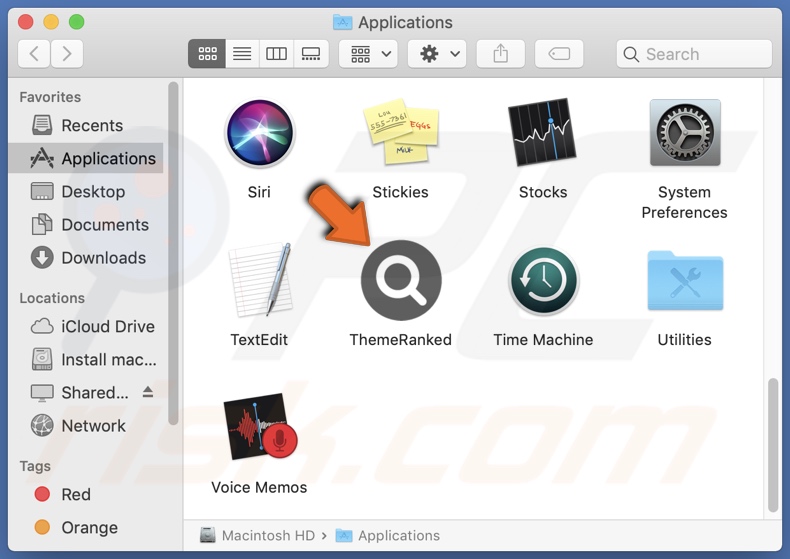Click the Stickies label text

(401, 192)
